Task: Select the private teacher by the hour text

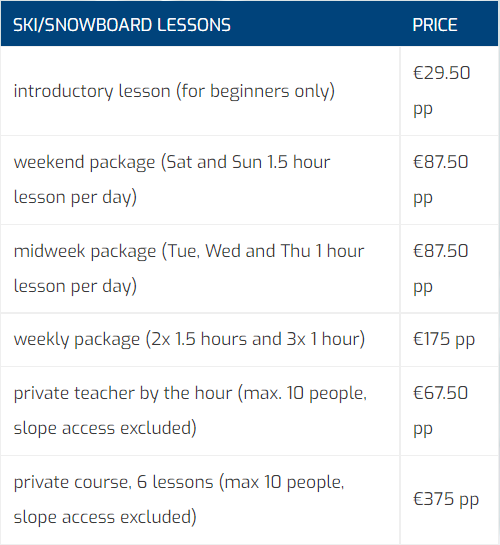Action: pyautogui.click(x=190, y=411)
